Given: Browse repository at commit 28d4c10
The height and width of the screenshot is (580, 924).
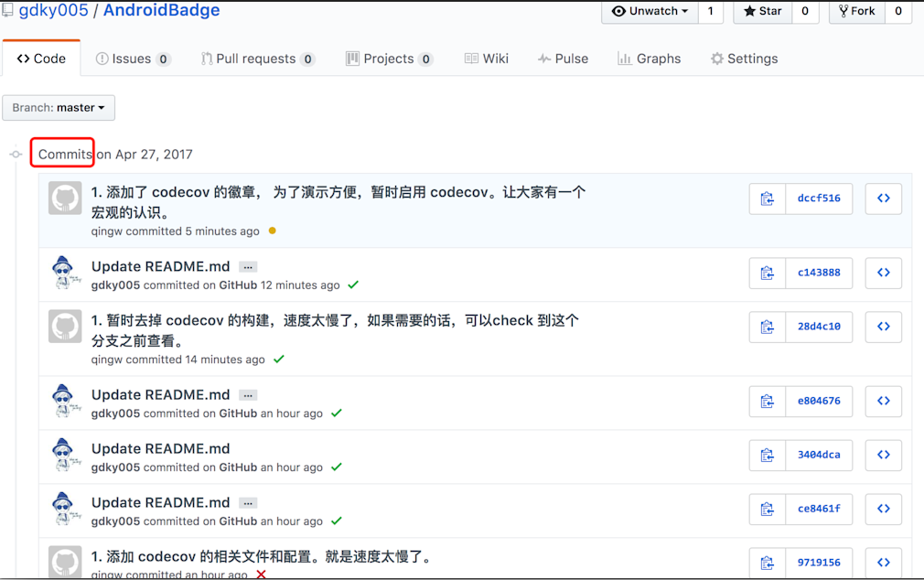Looking at the screenshot, I should (884, 327).
